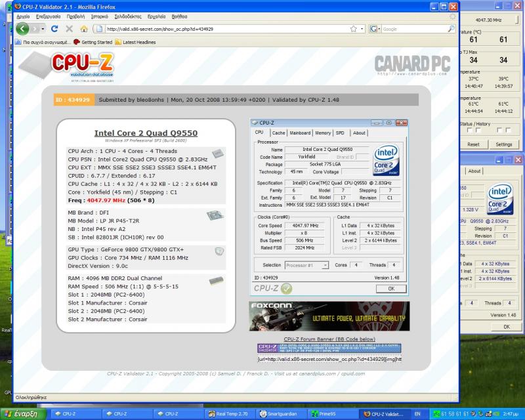The height and width of the screenshot is (420, 525).
Task: Bookmark this page with the star icon
Action: click(x=353, y=29)
